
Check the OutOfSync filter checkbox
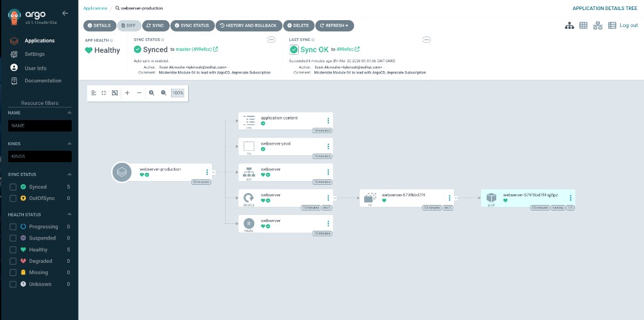13,198
